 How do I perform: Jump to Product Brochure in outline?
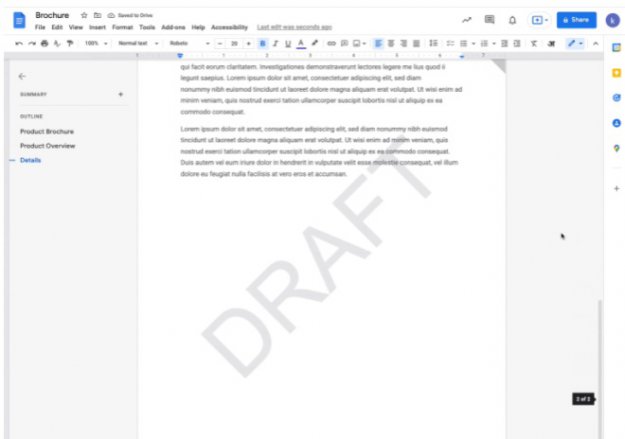pyautogui.click(x=47, y=132)
